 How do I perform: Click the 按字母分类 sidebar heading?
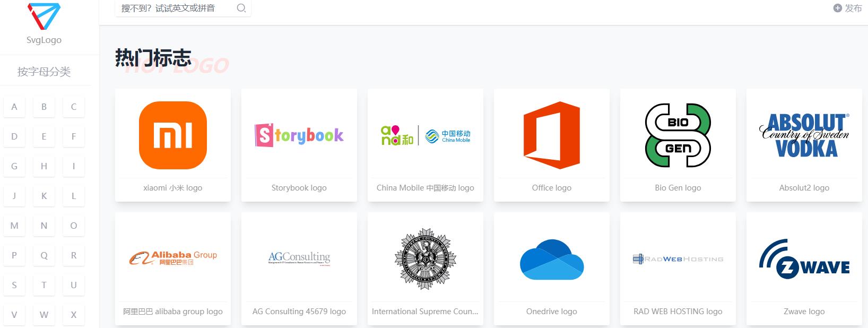pyautogui.click(x=44, y=72)
